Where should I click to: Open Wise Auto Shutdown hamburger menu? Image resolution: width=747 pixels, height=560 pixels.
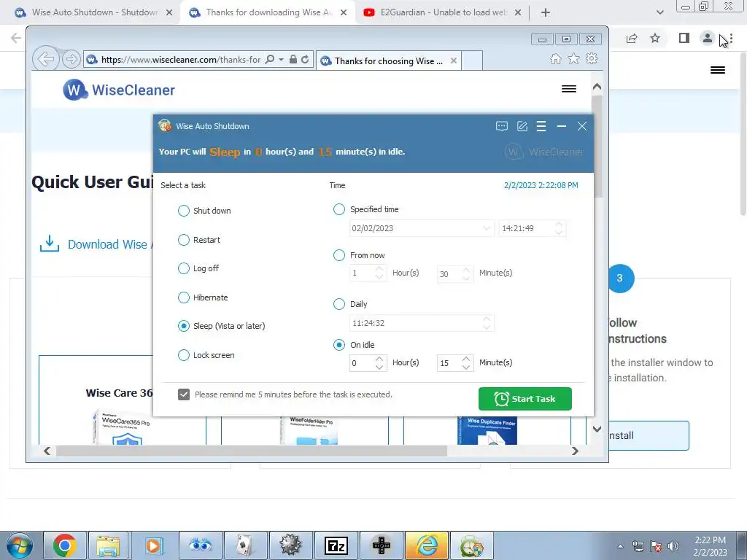[x=541, y=126]
